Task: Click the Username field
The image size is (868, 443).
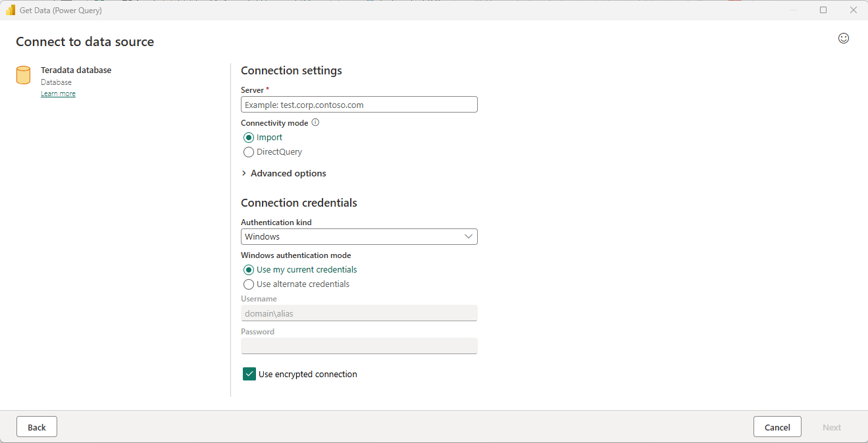Action: tap(359, 313)
